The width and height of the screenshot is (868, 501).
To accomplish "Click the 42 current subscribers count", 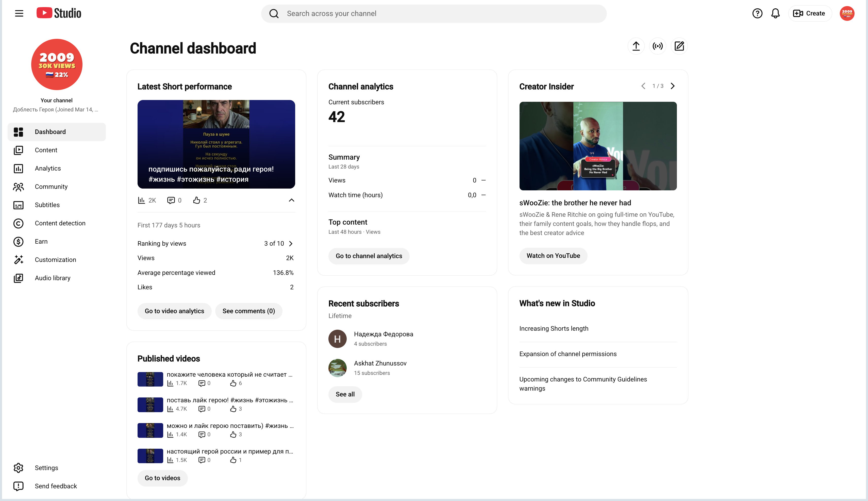I will pos(337,117).
